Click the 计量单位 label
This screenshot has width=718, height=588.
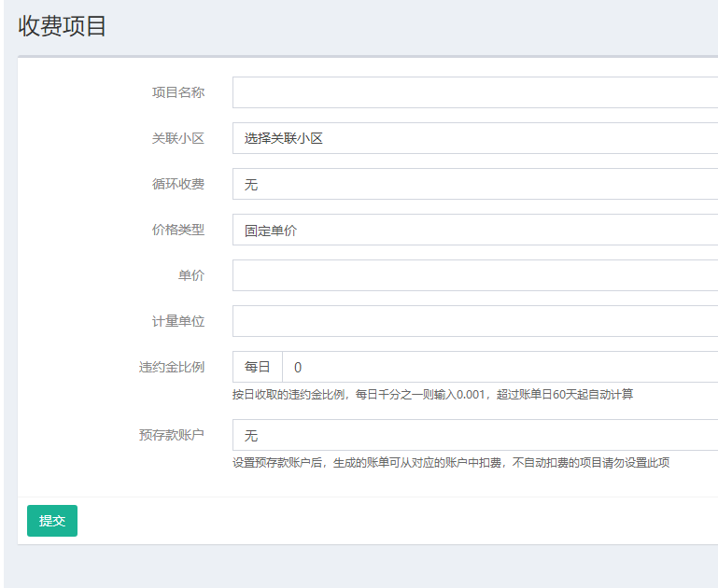coord(178,321)
